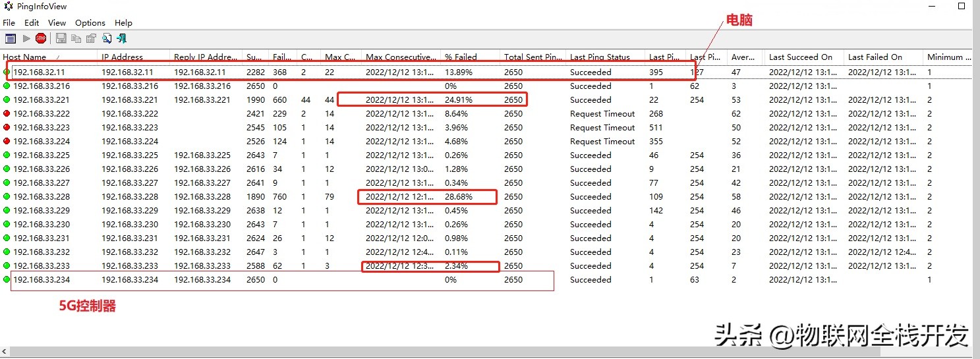Click the 8.64% failed value

[x=456, y=114]
